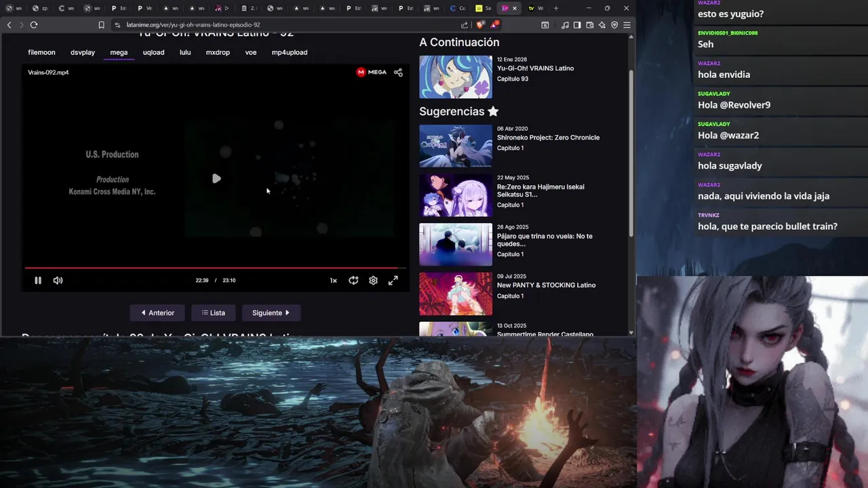Open the site information icon beside the URL

(118, 25)
